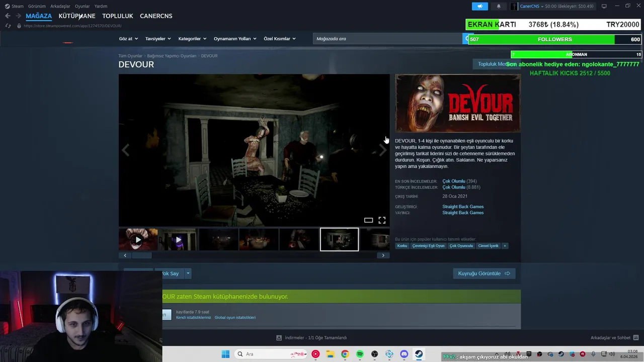This screenshot has height=362, width=644.
Task: Switch to Big Picture mode icon
Action: 604,6
